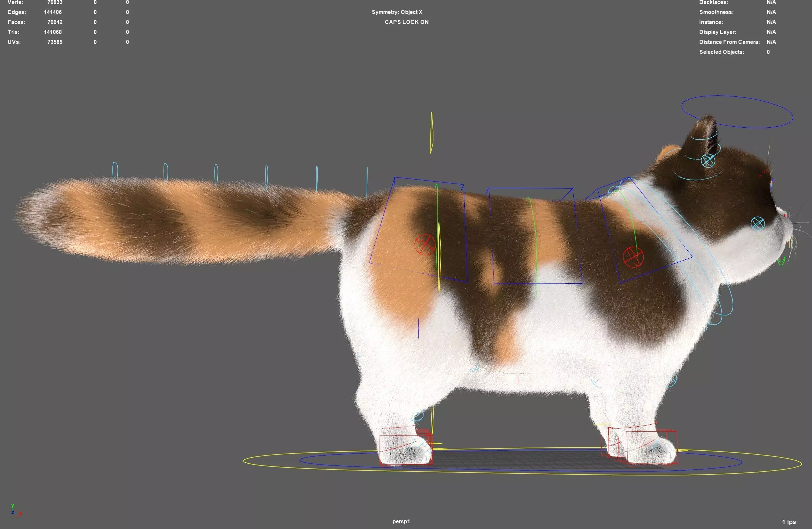Click the Faces: label in the poly count HUD
The width and height of the screenshot is (812, 529).
coord(16,22)
